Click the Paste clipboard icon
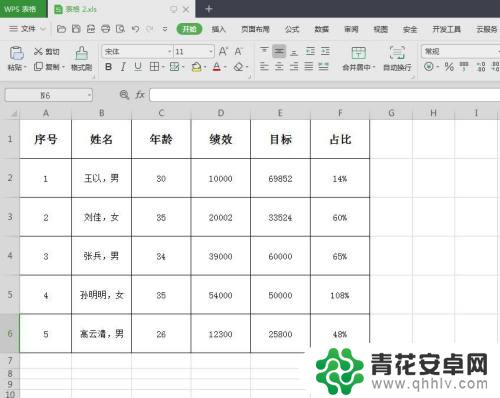Image resolution: width=500 pixels, height=398 pixels. 16,53
